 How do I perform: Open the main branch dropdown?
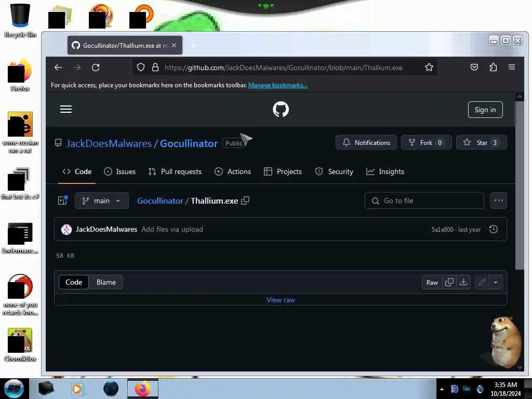pos(101,201)
